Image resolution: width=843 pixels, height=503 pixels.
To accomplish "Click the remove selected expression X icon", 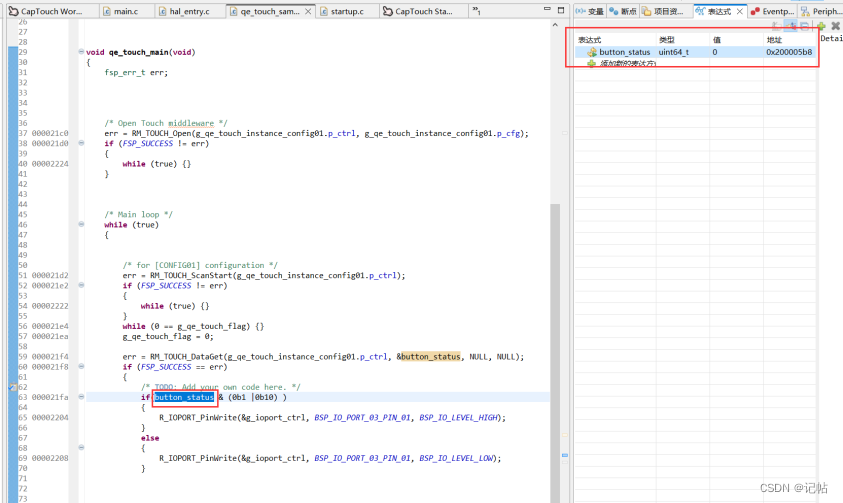I will (x=835, y=26).
